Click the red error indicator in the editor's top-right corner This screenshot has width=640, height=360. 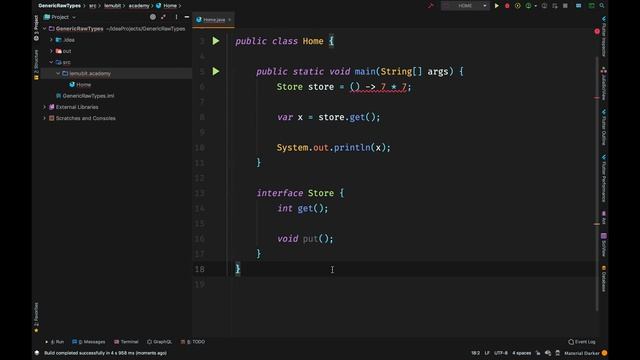[x=597, y=31]
